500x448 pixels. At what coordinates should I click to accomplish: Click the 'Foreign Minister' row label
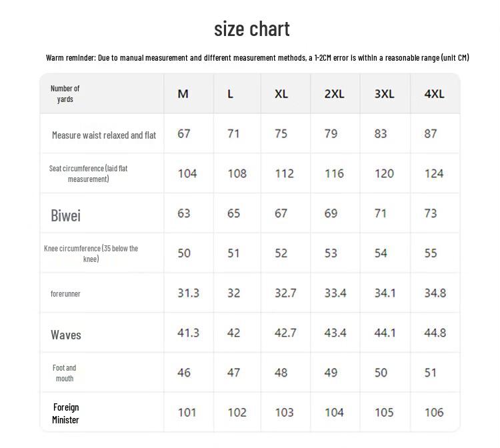click(x=66, y=413)
